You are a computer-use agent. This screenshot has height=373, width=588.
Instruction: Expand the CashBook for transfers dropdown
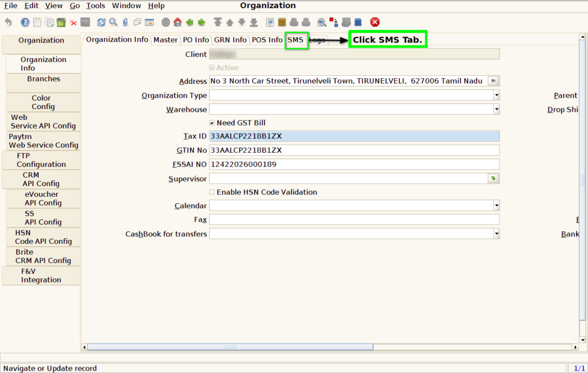tap(497, 234)
